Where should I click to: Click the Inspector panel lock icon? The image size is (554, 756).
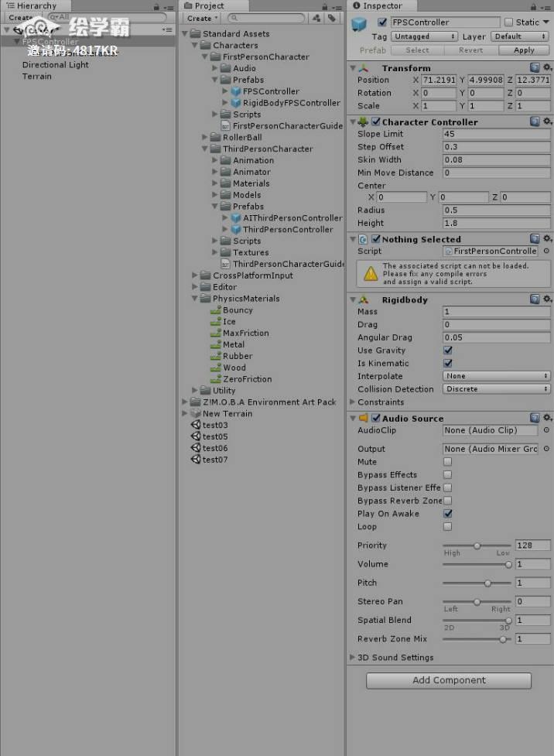coord(533,7)
